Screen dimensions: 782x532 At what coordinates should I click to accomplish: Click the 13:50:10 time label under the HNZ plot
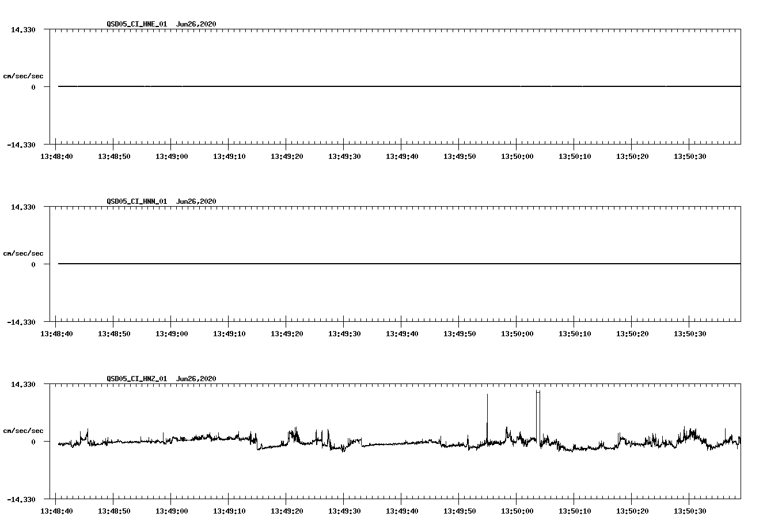(x=575, y=511)
